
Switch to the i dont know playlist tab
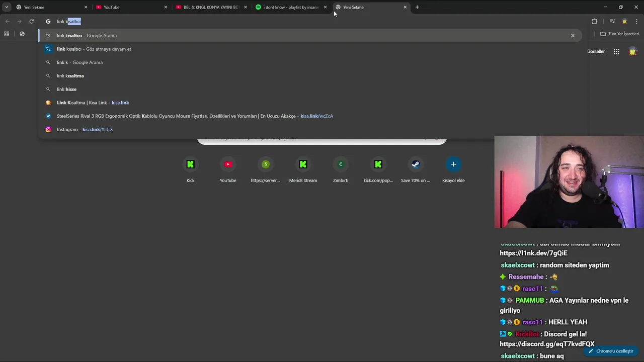coord(291,7)
